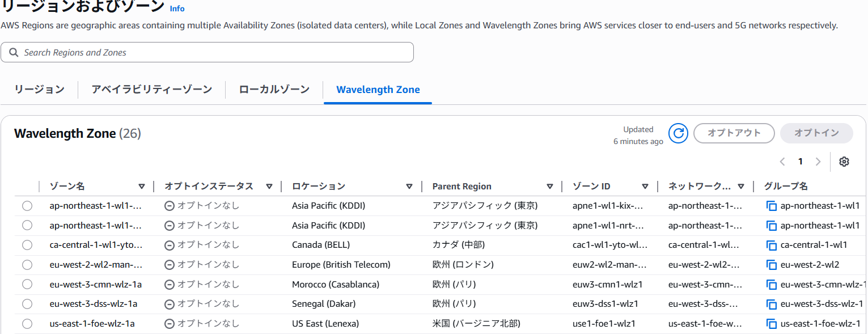Click the オプトアウト button
This screenshot has height=334, width=868.
pos(734,133)
